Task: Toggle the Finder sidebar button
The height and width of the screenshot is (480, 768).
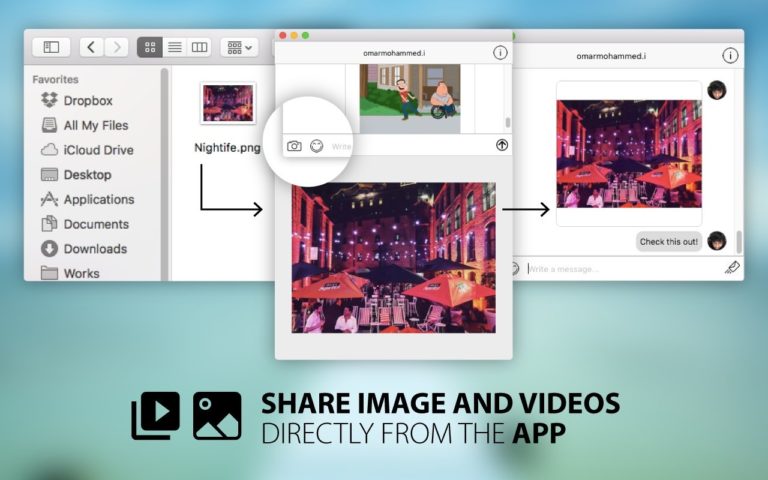Action: point(51,47)
